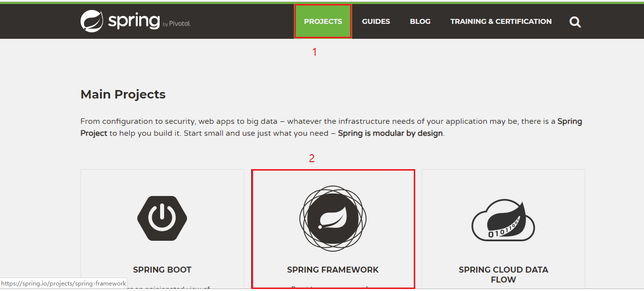The height and width of the screenshot is (291, 644).
Task: Click the 'spring by Pivotal' wordmark
Action: coord(149,21)
